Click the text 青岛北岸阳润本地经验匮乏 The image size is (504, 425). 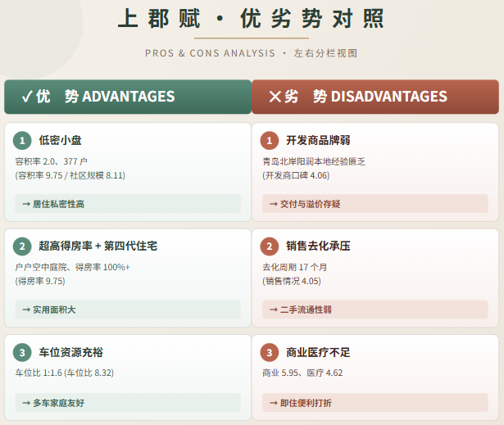pyautogui.click(x=314, y=161)
